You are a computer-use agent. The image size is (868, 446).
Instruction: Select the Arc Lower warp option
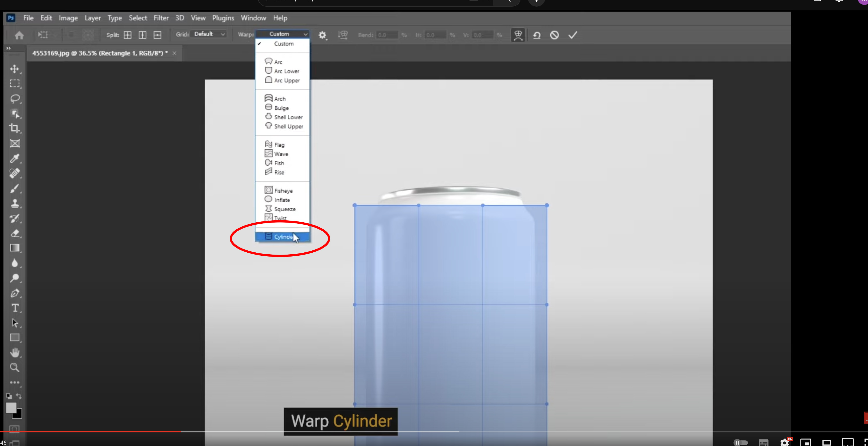click(286, 71)
